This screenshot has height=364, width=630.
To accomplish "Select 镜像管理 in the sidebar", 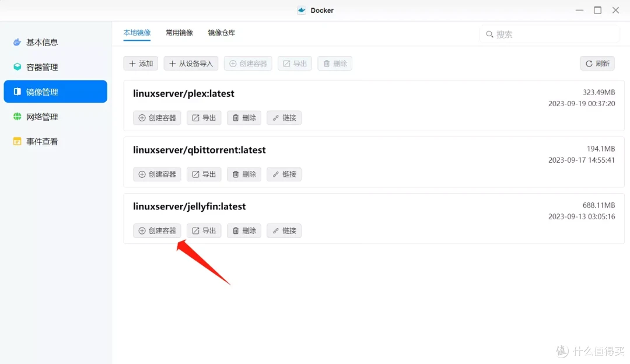I will pyautogui.click(x=55, y=92).
